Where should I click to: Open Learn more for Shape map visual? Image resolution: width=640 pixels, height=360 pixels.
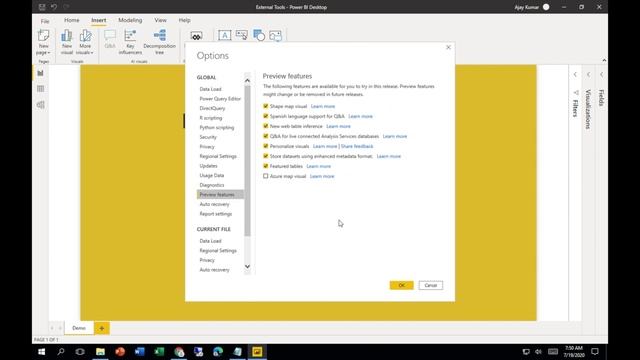tap(322, 106)
